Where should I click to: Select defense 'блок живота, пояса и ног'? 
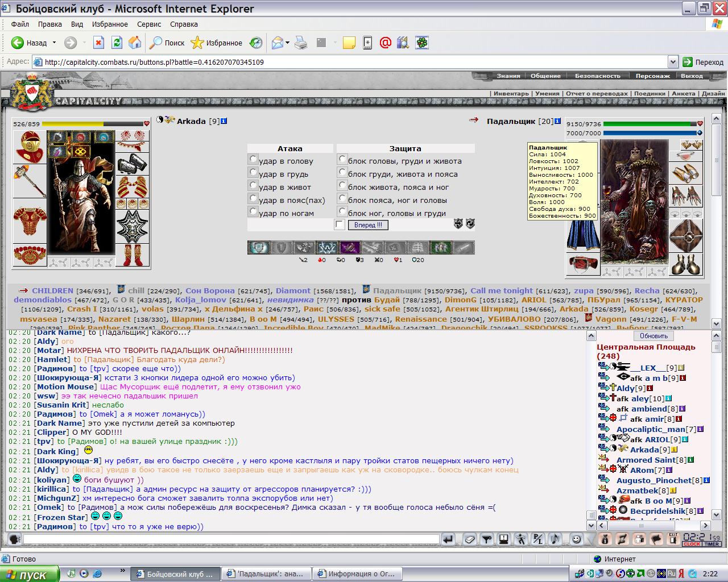coord(342,186)
